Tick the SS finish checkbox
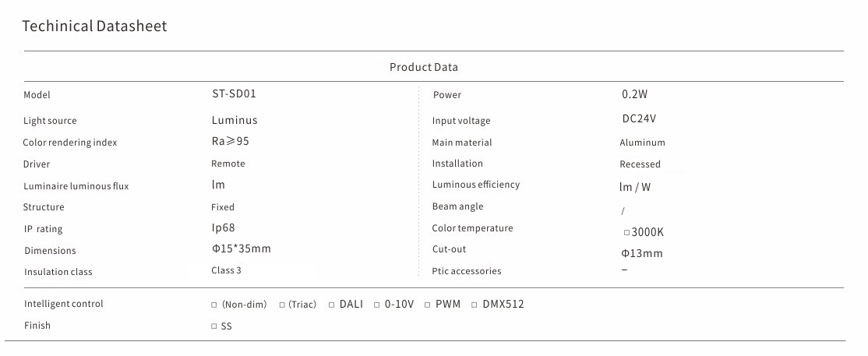Image resolution: width=868 pixels, height=356 pixels. pos(214,326)
